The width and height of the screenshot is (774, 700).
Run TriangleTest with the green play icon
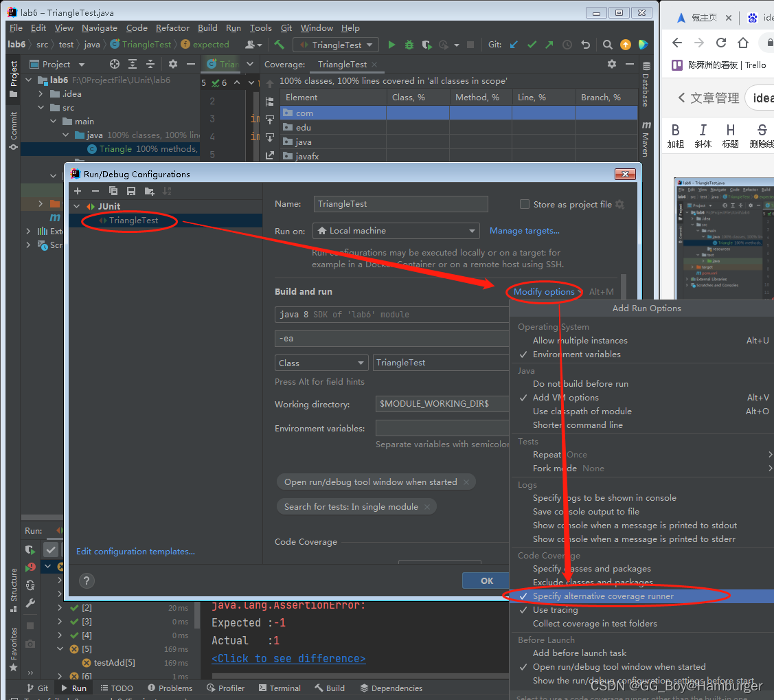(391, 45)
